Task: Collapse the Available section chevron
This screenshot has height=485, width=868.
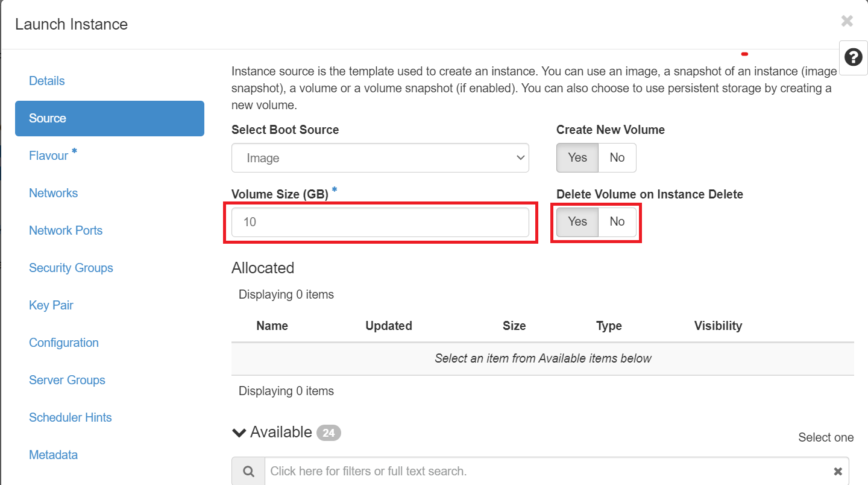Action: [x=239, y=433]
